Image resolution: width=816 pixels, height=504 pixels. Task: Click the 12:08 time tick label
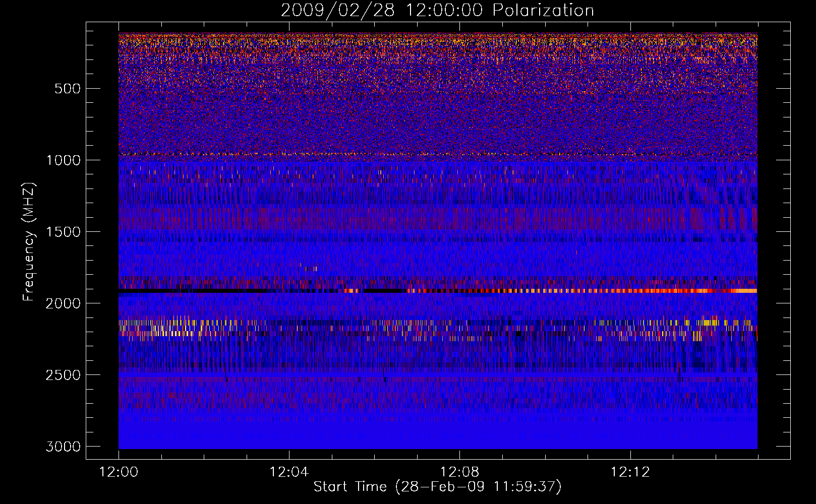click(x=459, y=472)
